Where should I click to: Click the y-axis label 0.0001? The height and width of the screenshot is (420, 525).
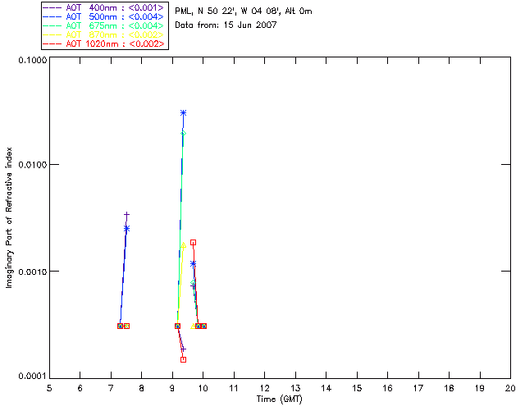coord(32,376)
